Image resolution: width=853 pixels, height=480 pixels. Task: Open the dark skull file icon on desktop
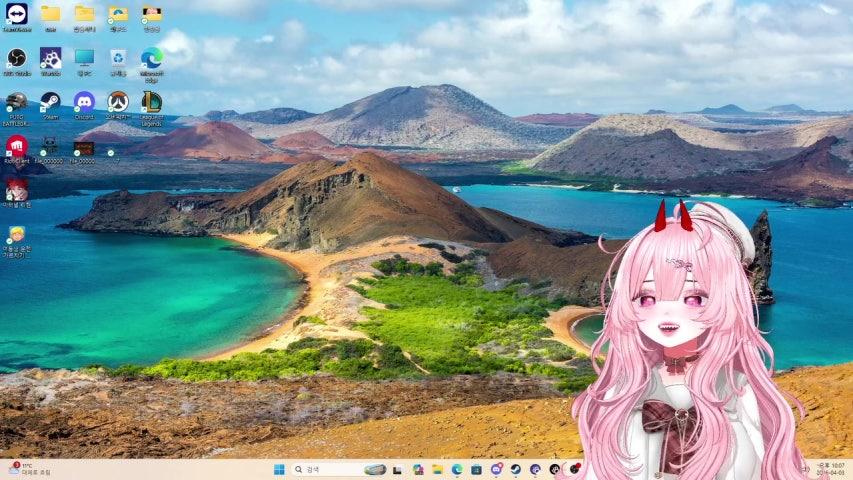[x=50, y=150]
